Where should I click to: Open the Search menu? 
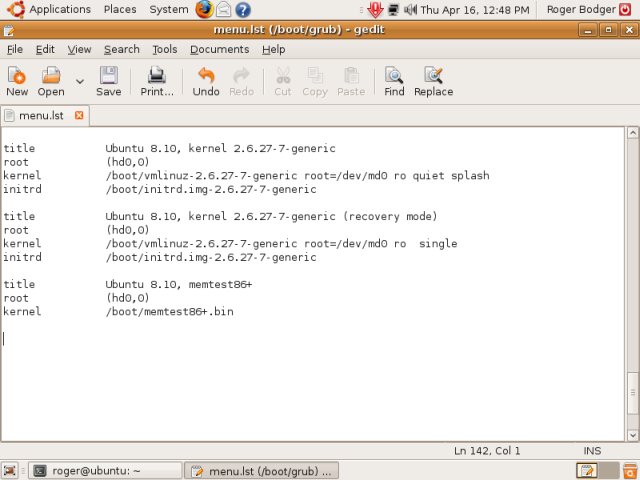click(x=122, y=49)
